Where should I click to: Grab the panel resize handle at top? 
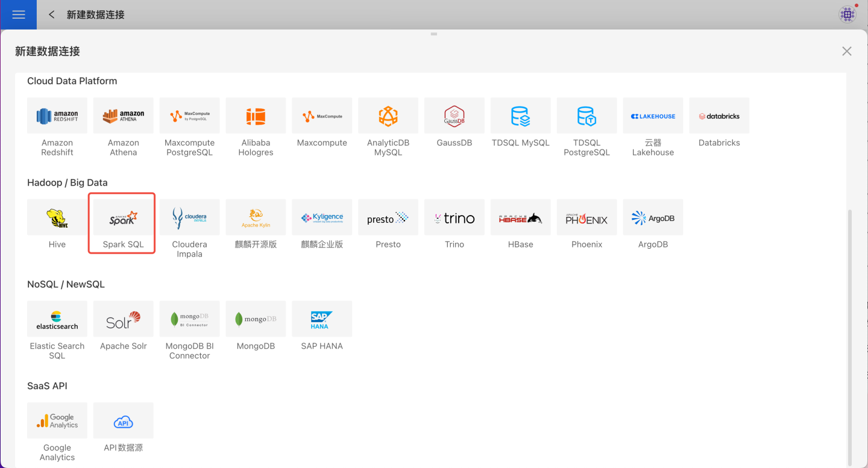(433, 34)
